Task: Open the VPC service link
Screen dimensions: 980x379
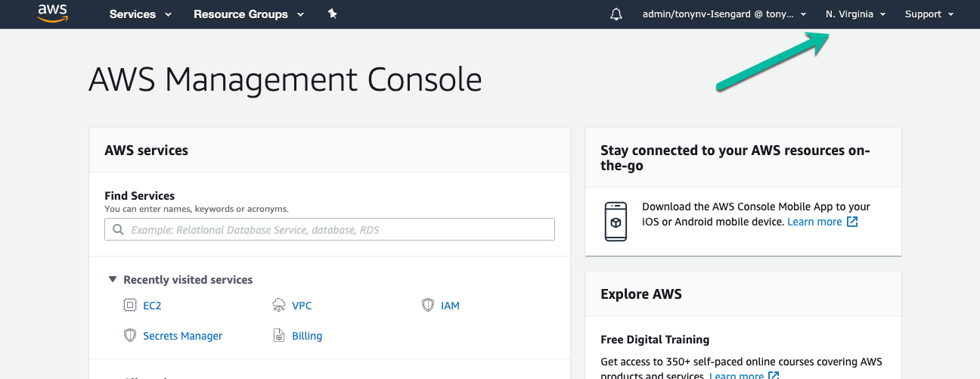Action: tap(302, 306)
